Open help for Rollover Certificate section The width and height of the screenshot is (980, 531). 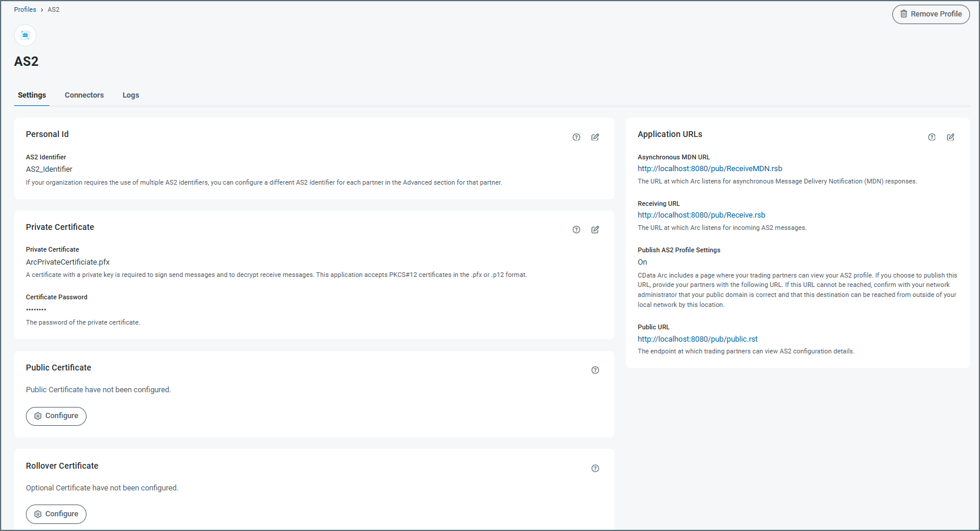pos(595,469)
